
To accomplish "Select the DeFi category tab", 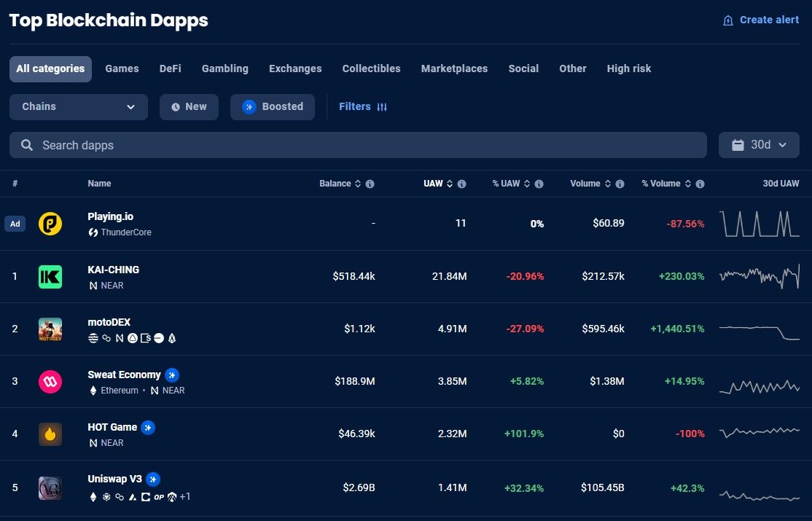I will click(x=171, y=68).
